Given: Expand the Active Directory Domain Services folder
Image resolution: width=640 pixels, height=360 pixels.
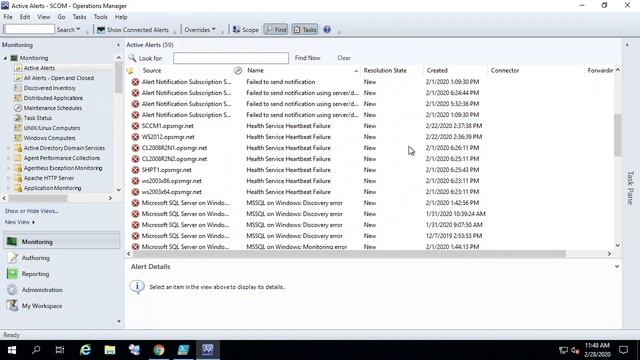Looking at the screenshot, I should coord(9,148).
